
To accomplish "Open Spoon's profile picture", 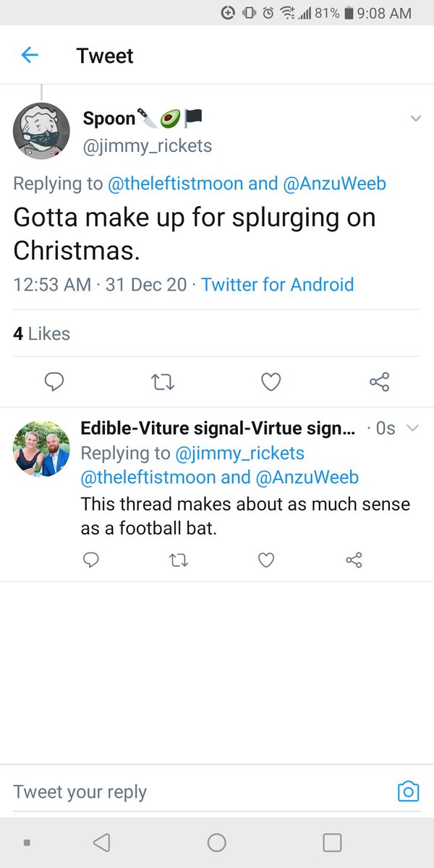I will (x=42, y=131).
